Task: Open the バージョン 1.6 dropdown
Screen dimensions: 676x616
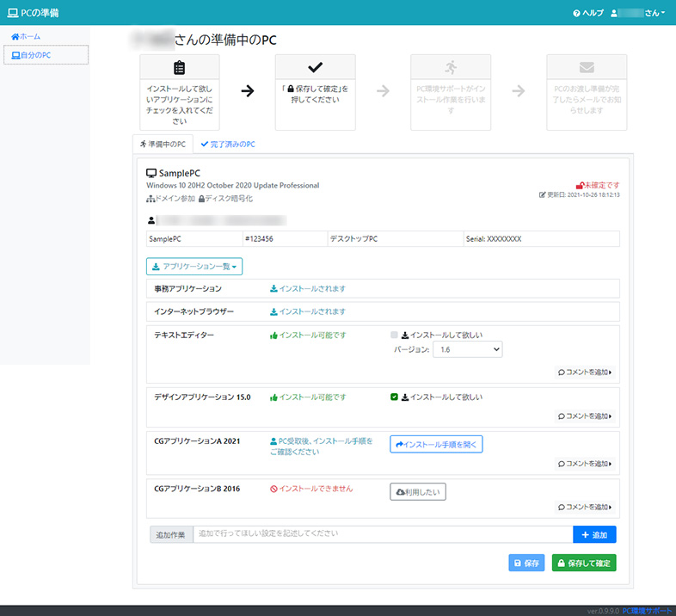Action: coord(468,349)
